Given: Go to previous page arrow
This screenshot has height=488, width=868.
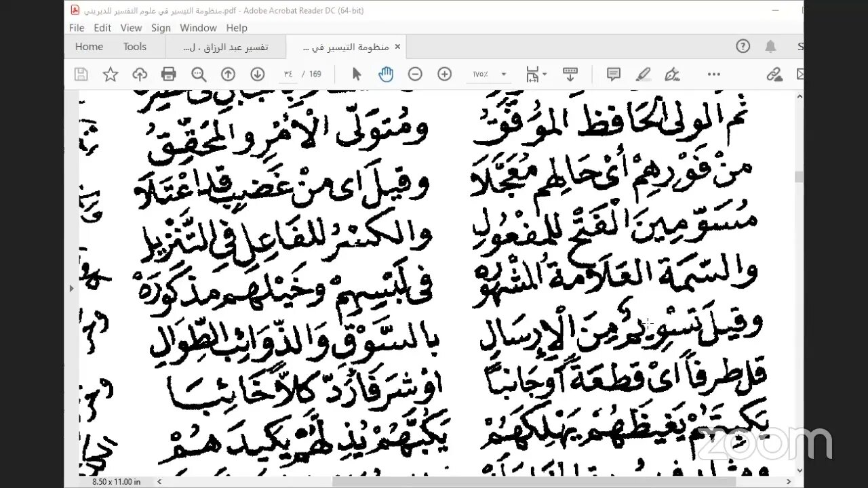Looking at the screenshot, I should point(228,75).
